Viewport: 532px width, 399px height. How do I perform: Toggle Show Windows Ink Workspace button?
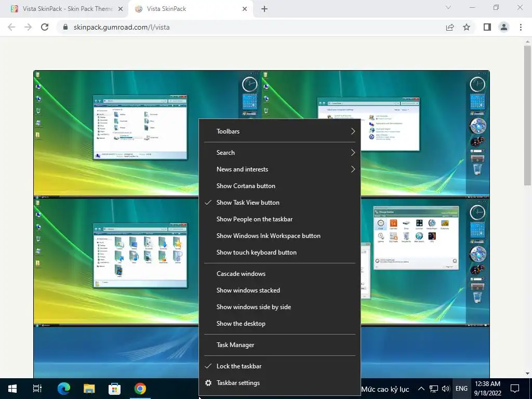[280, 236]
